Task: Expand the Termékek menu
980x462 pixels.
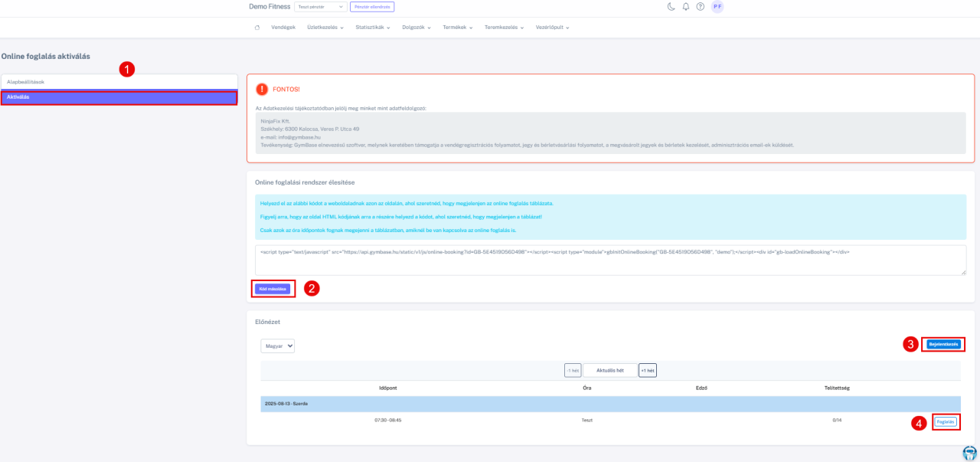Action: [458, 28]
